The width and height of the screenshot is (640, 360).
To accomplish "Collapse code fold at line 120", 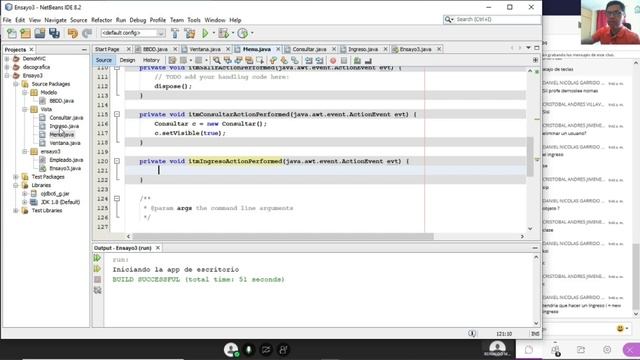I will pyautogui.click(x=117, y=161).
